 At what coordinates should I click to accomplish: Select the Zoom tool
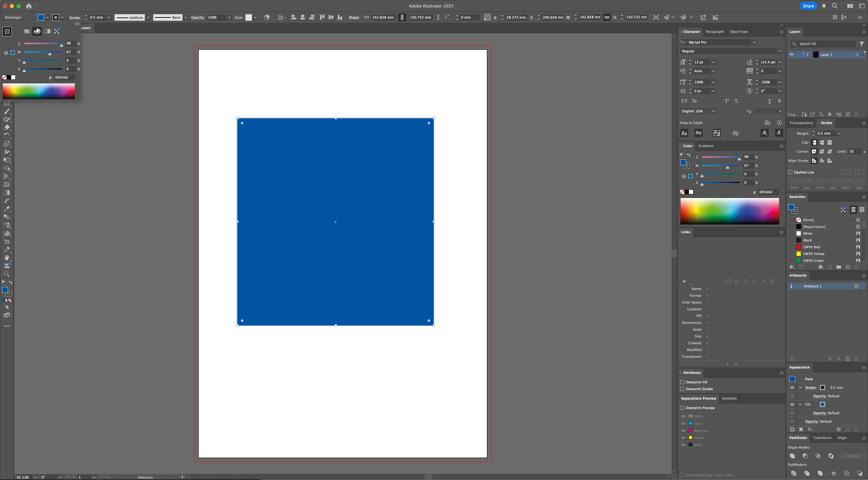tap(7, 274)
